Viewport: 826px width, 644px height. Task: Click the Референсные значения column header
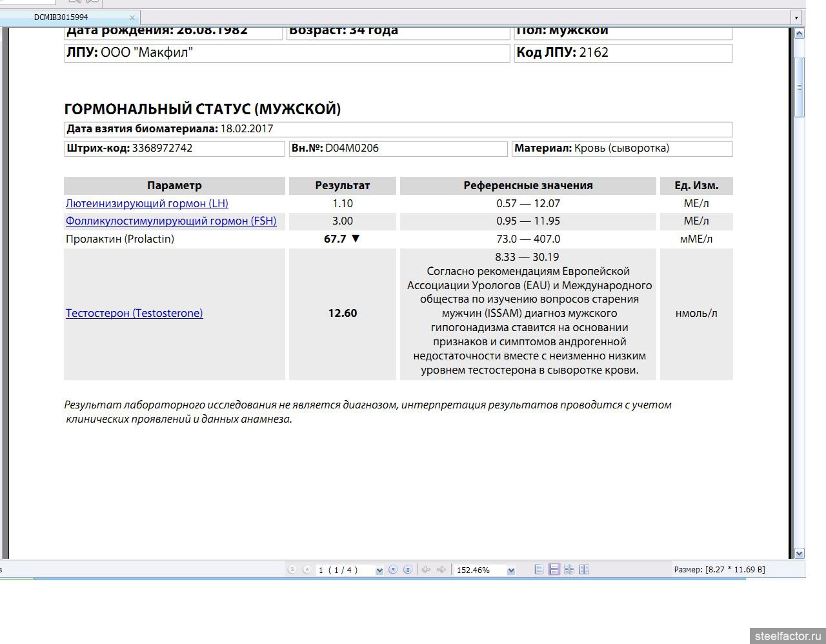click(528, 185)
